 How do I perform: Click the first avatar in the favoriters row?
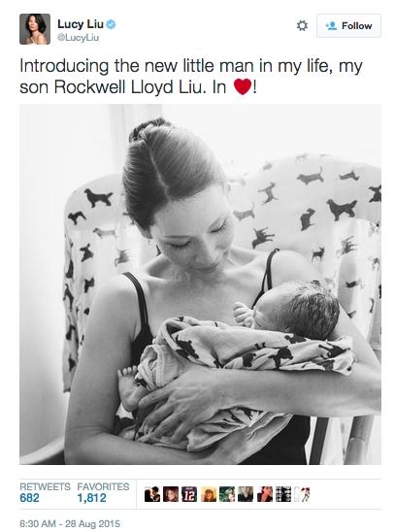click(x=152, y=494)
